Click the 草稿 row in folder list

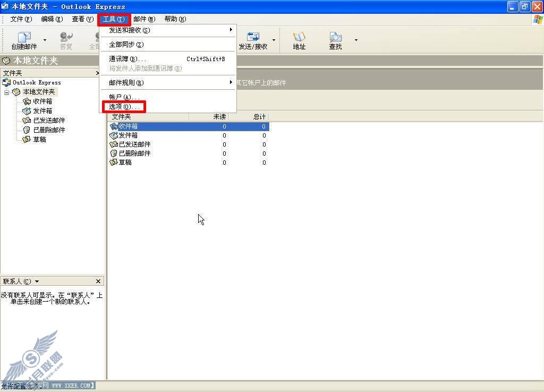click(x=189, y=163)
